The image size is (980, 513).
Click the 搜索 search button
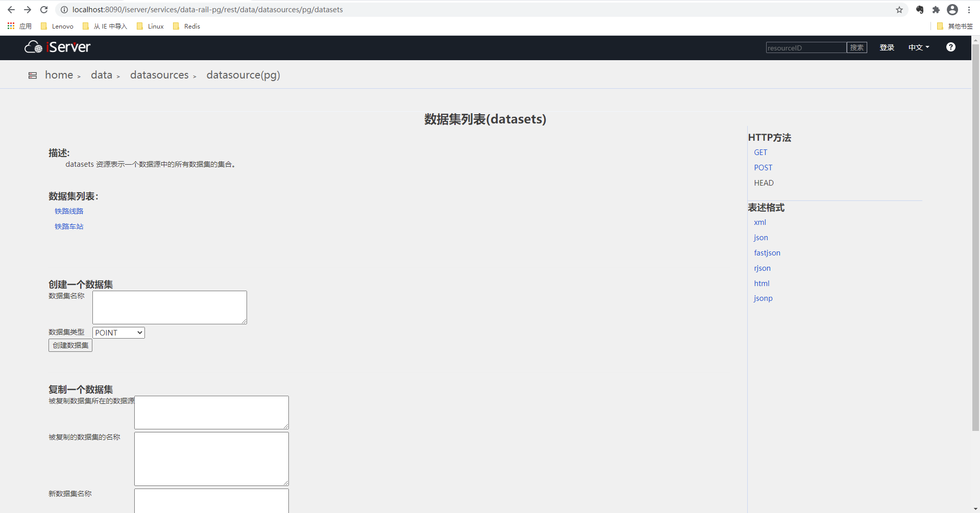(856, 47)
